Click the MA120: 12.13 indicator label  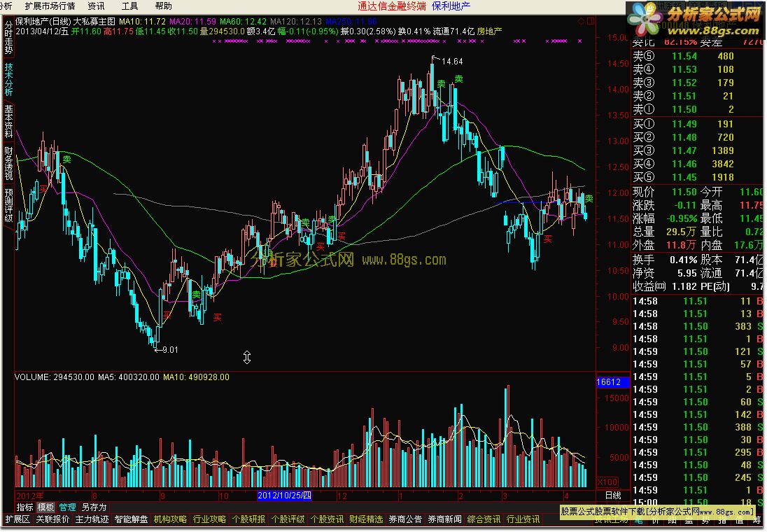(296, 22)
